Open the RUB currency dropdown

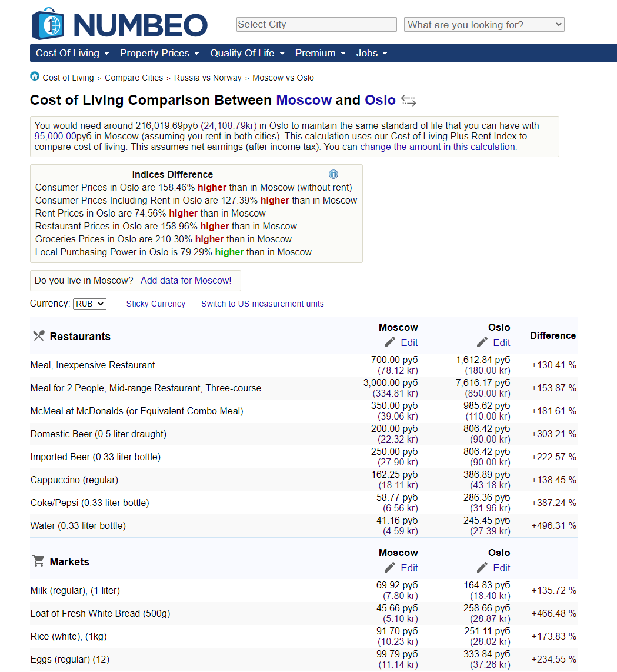coord(89,304)
